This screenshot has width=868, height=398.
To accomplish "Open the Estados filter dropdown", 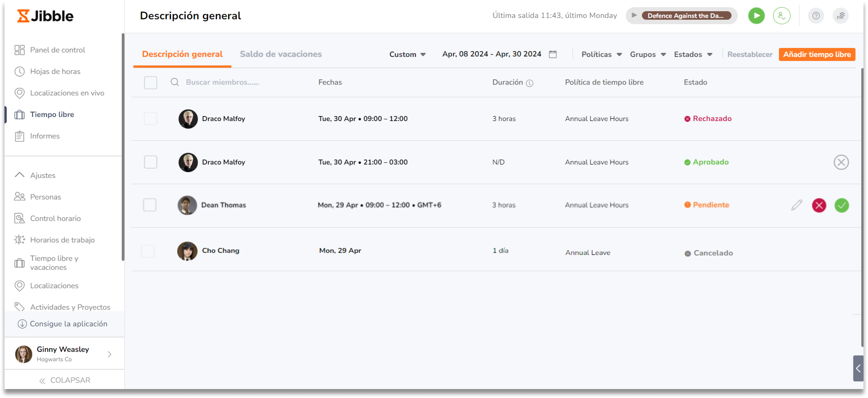I will click(693, 54).
